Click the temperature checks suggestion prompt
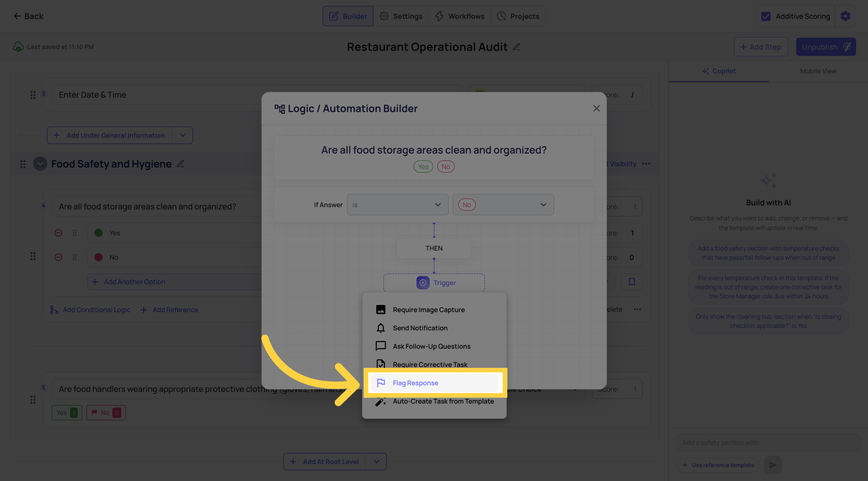Image resolution: width=868 pixels, height=481 pixels. coord(768,253)
